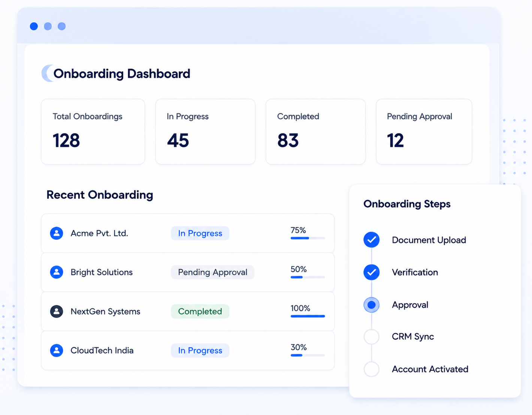The height and width of the screenshot is (415, 532).
Task: Click the CRM Sync step label
Action: [413, 336]
